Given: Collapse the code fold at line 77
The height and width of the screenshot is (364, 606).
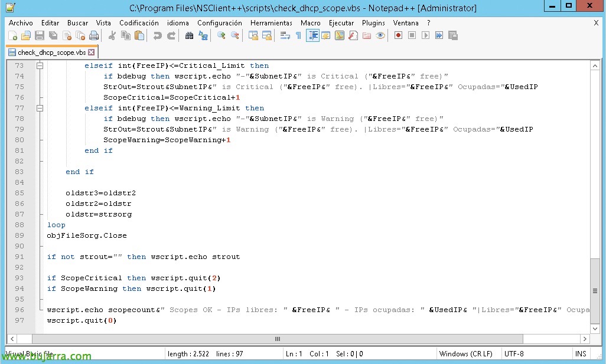Looking at the screenshot, I should (x=40, y=108).
